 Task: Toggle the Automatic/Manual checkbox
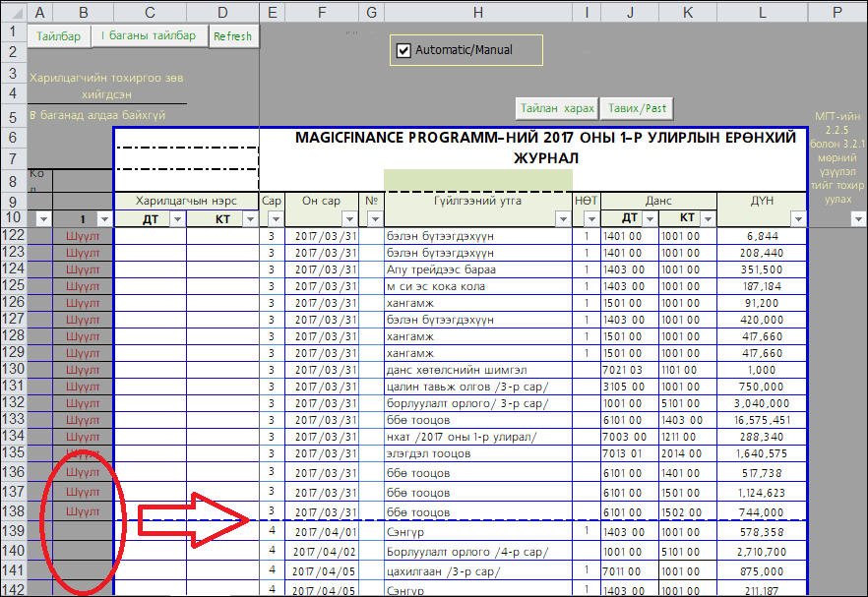[403, 50]
